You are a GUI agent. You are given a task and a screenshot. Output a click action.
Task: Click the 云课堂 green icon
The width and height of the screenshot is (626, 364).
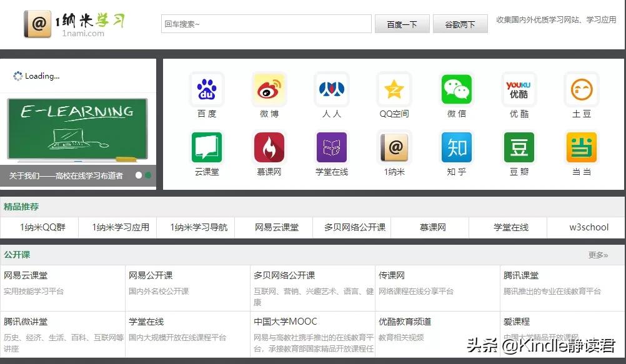tap(207, 149)
